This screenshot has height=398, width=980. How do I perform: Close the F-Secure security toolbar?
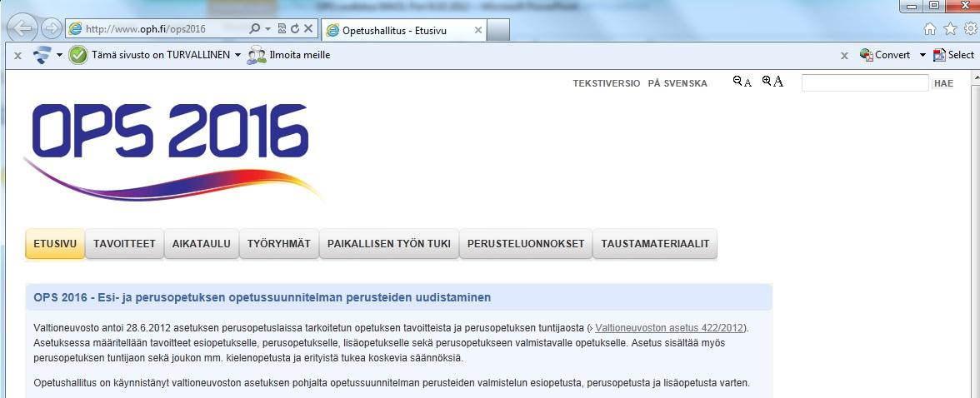[x=17, y=56]
